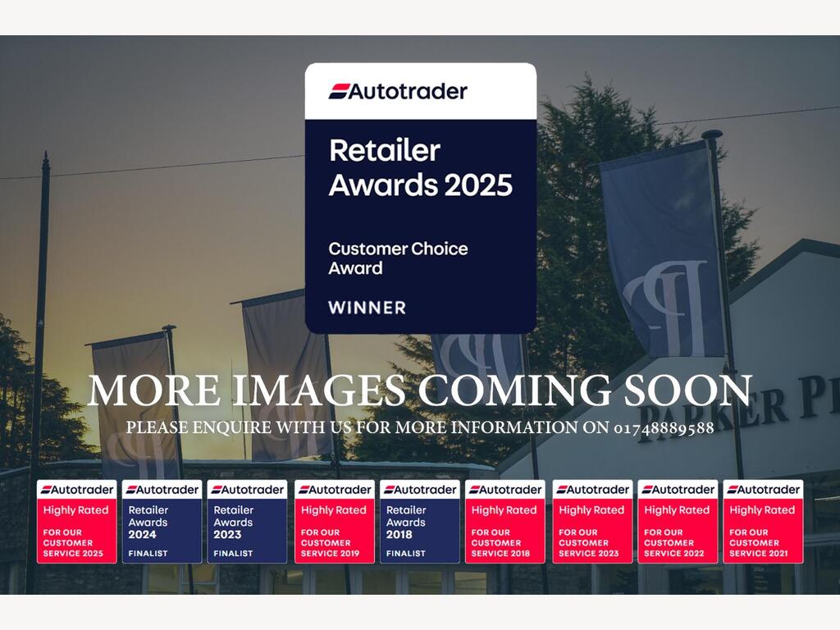The image size is (840, 630).
Task: Select the Highly Rated Customer Service 2021 badge
Action: 764,521
